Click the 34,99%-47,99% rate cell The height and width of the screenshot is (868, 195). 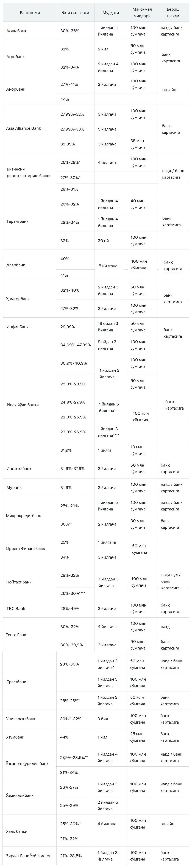[75, 345]
